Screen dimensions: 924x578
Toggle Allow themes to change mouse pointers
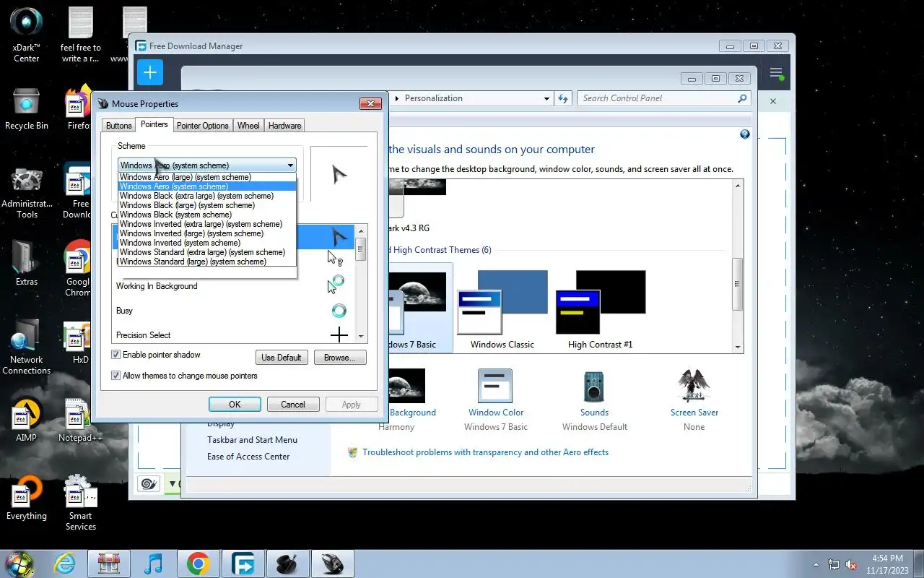tap(115, 376)
